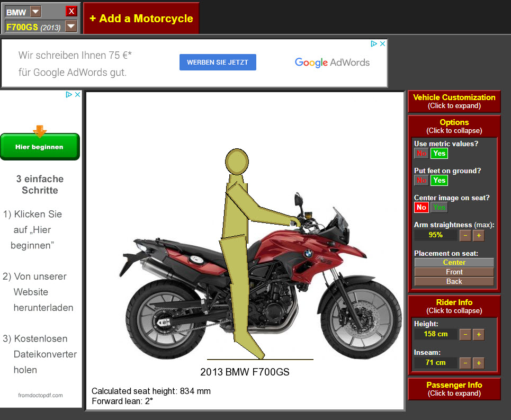
Task: Increase rider height with plus button
Action: (x=478, y=334)
